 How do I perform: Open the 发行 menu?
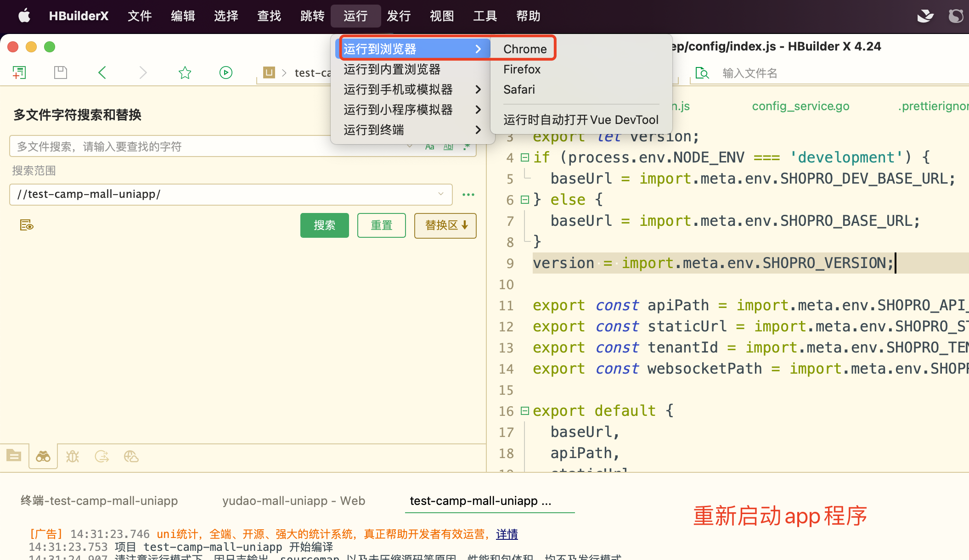click(399, 16)
